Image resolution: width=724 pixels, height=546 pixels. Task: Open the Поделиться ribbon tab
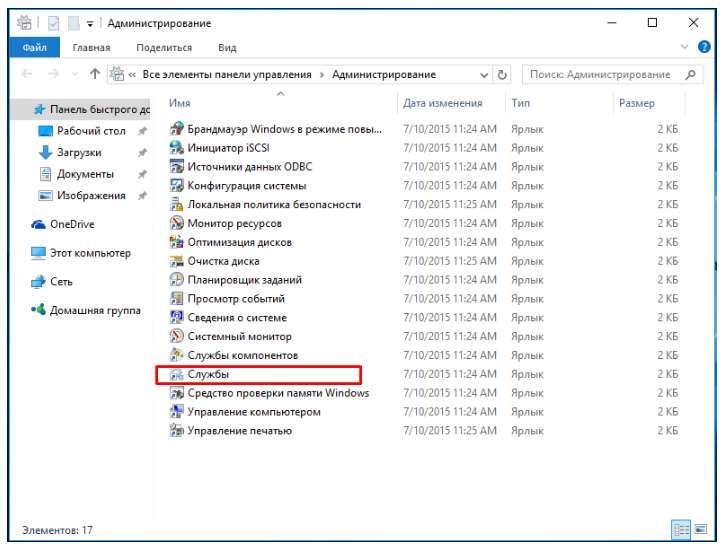coord(164,48)
